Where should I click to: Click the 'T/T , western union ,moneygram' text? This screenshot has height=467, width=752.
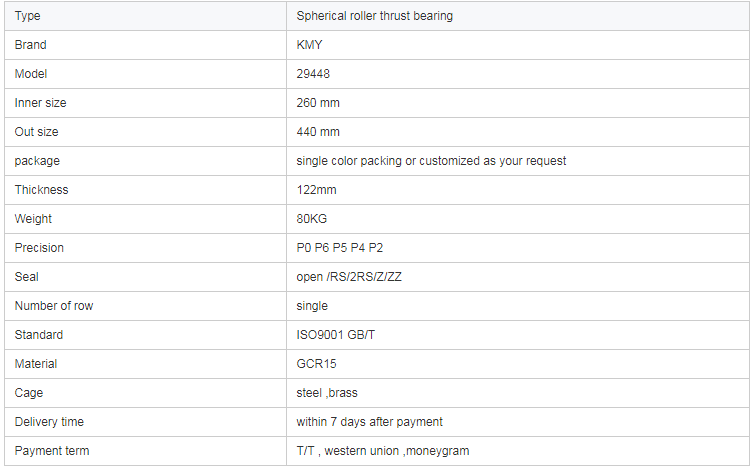382,451
